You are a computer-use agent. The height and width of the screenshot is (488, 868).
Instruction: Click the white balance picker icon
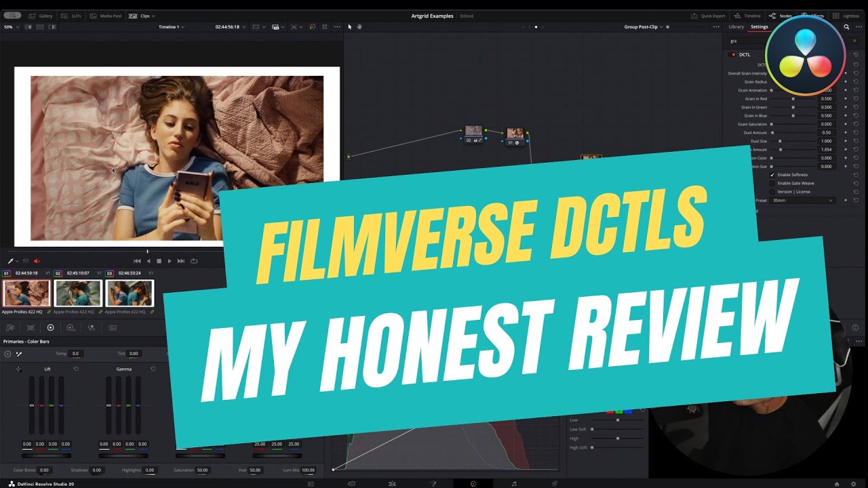point(19,354)
